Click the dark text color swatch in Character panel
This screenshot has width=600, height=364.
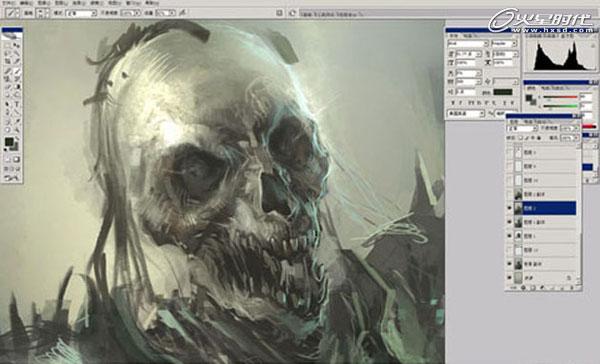(503, 92)
